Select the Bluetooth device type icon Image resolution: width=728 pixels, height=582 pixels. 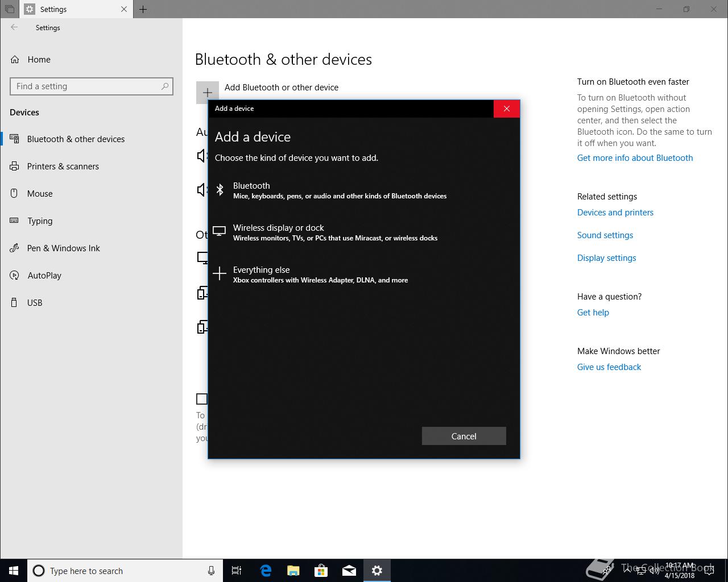(220, 190)
